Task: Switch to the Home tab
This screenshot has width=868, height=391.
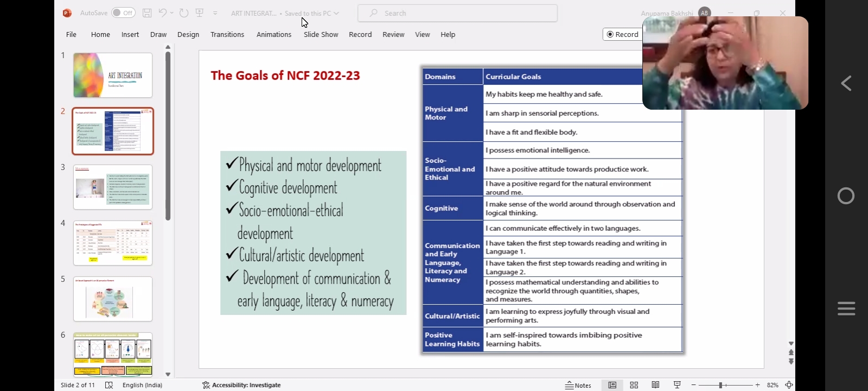Action: click(x=100, y=34)
